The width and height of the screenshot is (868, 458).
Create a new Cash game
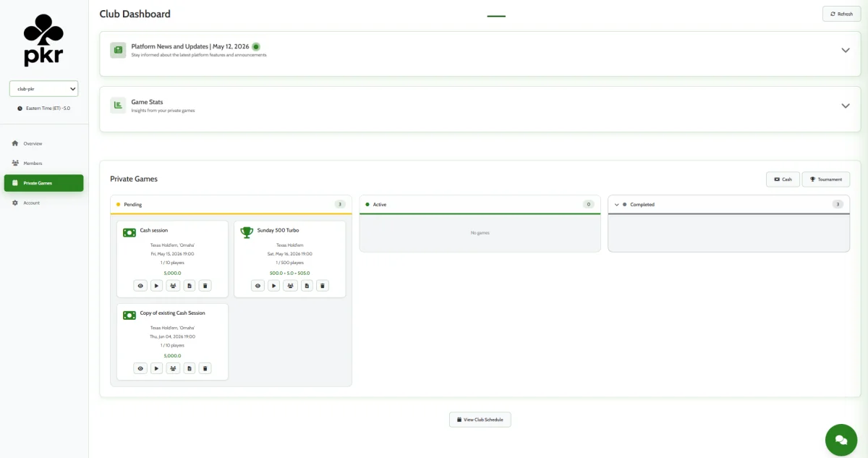[783, 179]
